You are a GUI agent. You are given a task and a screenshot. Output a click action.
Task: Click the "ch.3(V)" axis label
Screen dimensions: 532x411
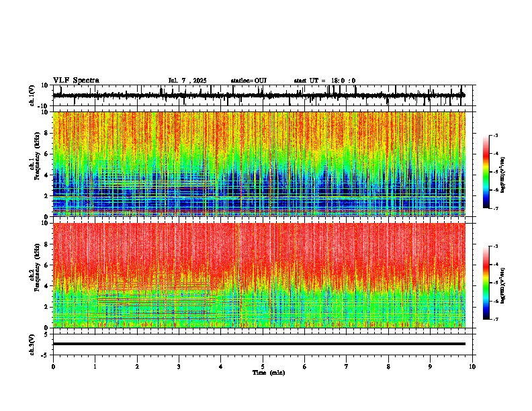[x=32, y=345]
